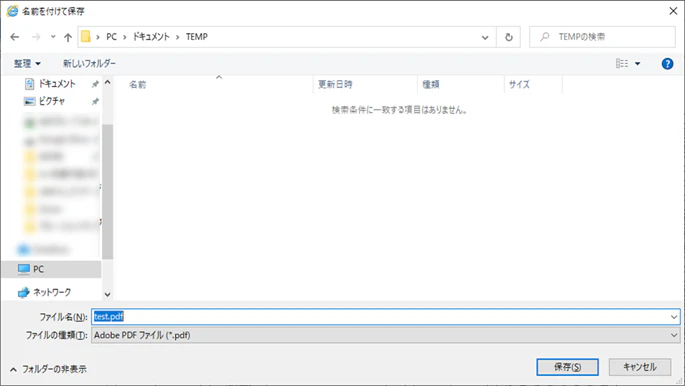Close the 名前を付けて保存 dialog
The width and height of the screenshot is (685, 386).
pos(673,11)
